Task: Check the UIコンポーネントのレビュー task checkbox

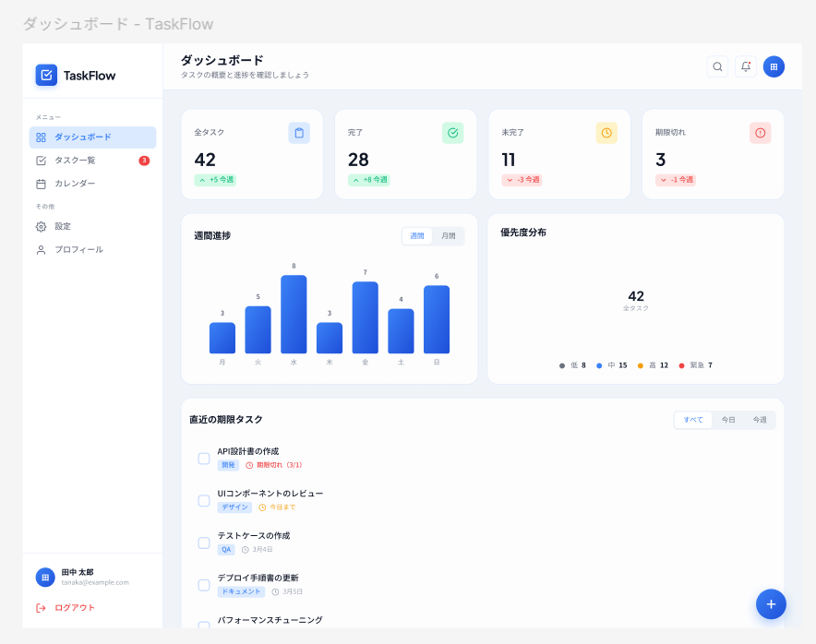Action: click(204, 500)
